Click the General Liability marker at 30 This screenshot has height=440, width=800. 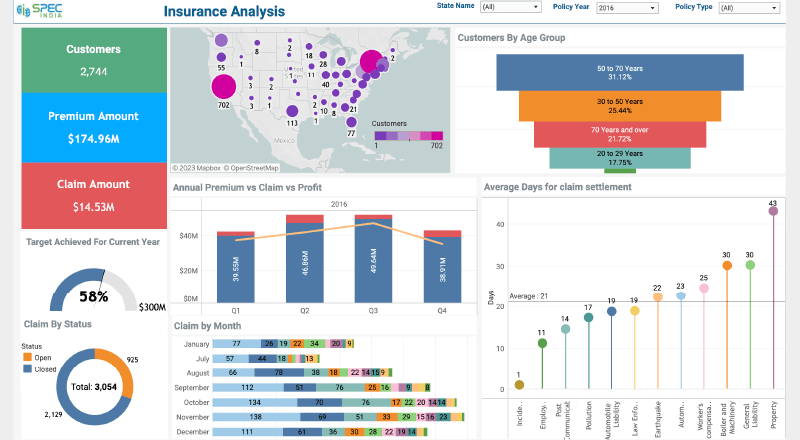point(750,265)
